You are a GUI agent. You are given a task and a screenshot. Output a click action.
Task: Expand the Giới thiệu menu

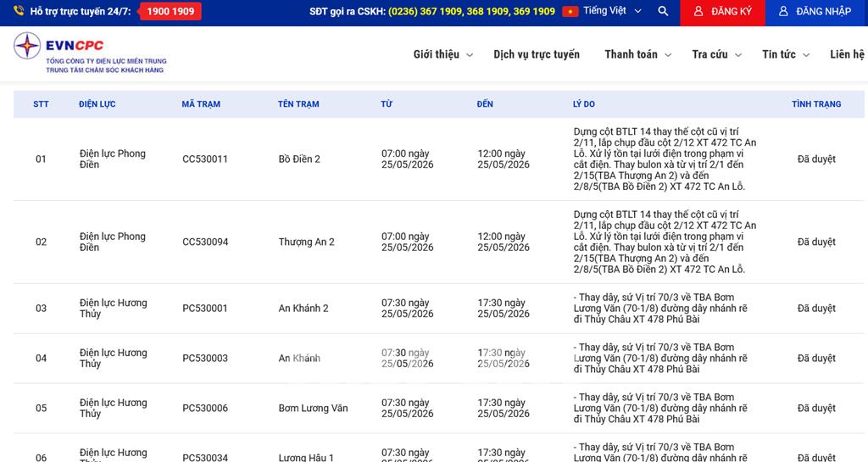[442, 54]
